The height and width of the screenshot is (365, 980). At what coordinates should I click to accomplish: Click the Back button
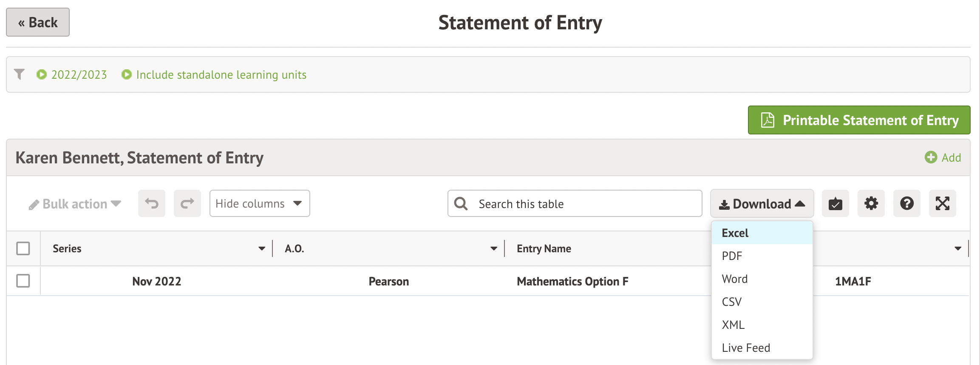click(38, 23)
